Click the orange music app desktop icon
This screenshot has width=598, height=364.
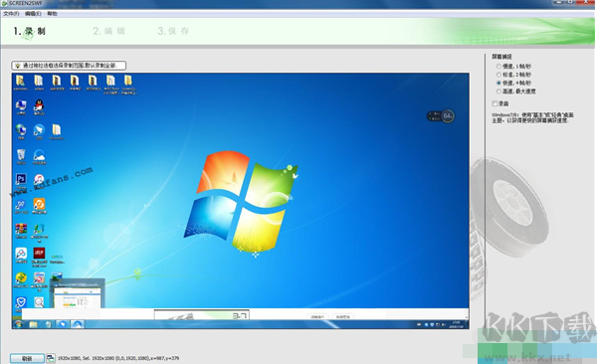[39, 204]
